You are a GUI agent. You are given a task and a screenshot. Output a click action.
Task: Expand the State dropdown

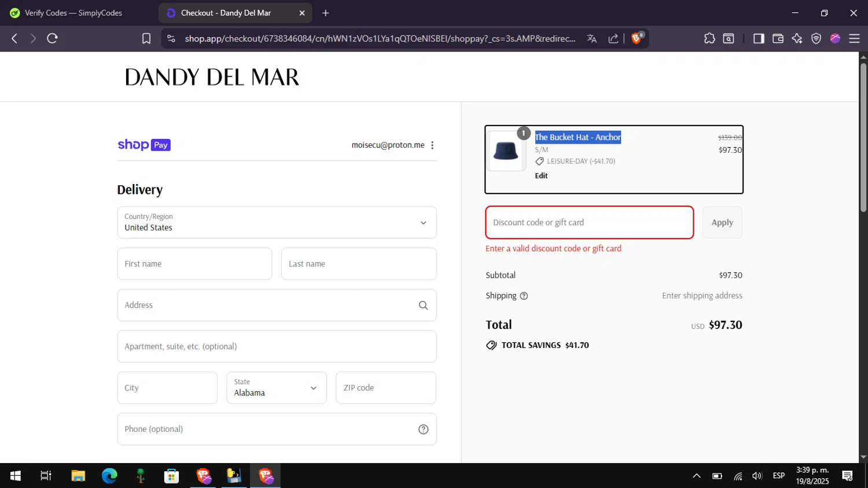[x=277, y=388]
